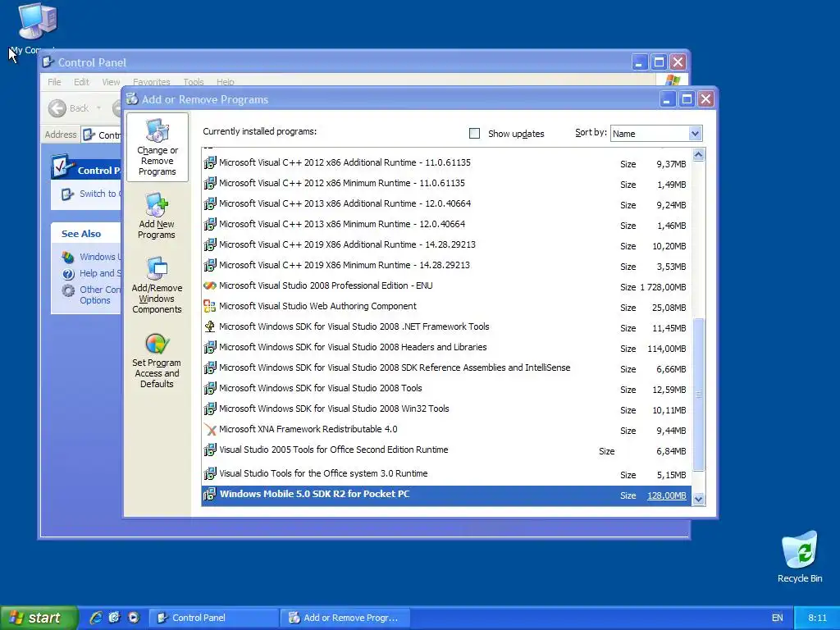Launch Show Desktop quick launch icon

[115, 618]
